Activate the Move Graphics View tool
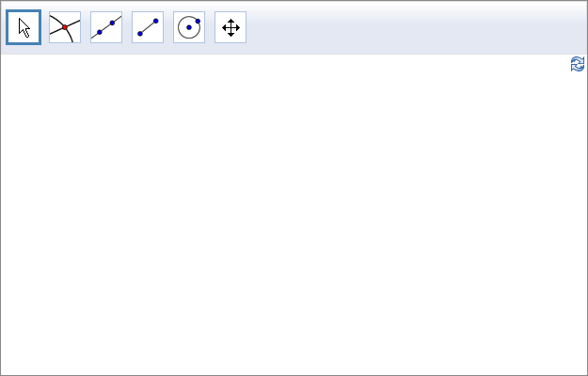588x376 pixels. pyautogui.click(x=230, y=27)
